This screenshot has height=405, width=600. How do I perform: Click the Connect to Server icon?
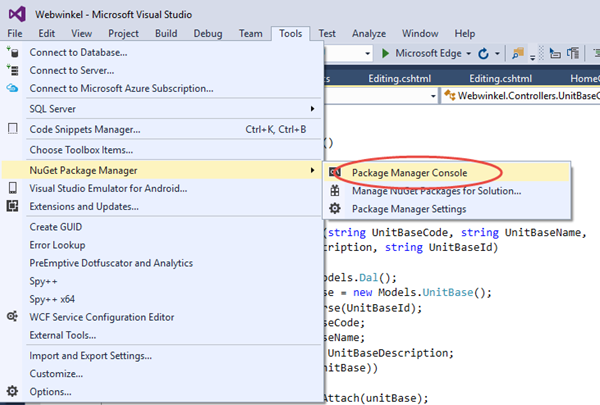point(13,70)
